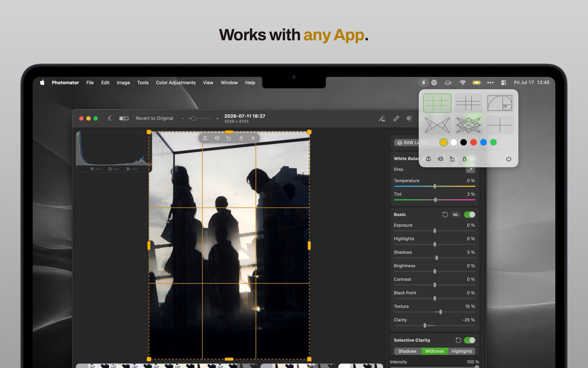The image size is (588, 368).
Task: Click the histogram panel
Action: [x=114, y=152]
